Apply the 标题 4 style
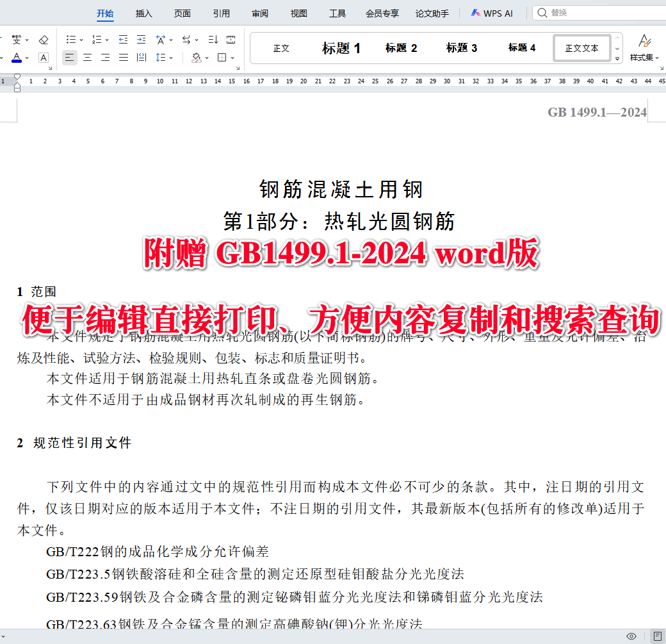666x644 pixels. tap(521, 48)
